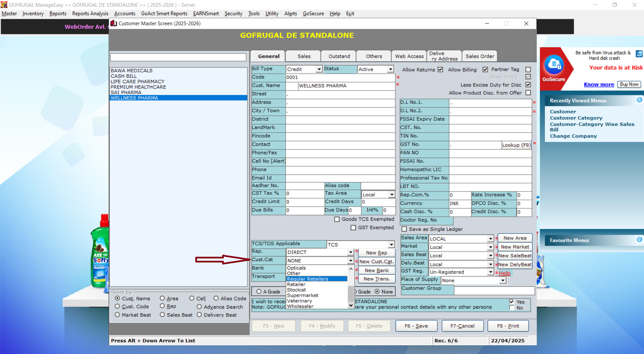Open the GST Reg. dropdown

click(x=490, y=272)
